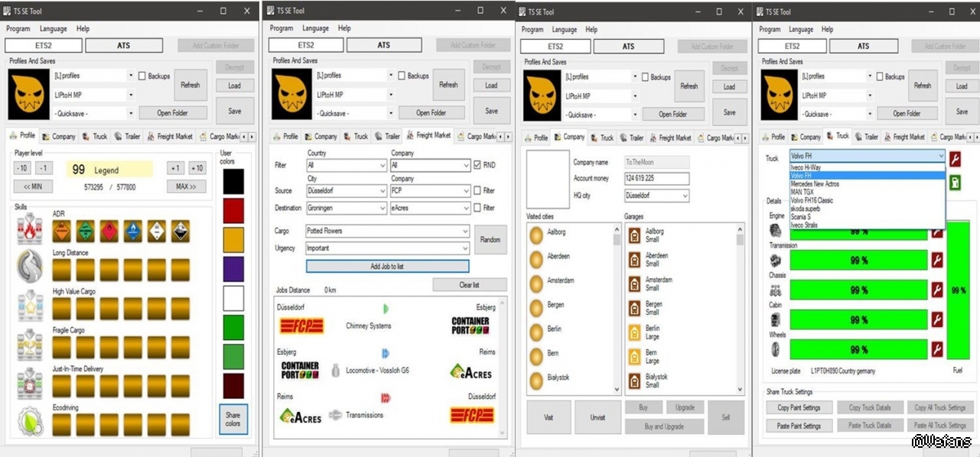Uncheck the RND checkbox
Screen dimensions: 980x457
[477, 165]
